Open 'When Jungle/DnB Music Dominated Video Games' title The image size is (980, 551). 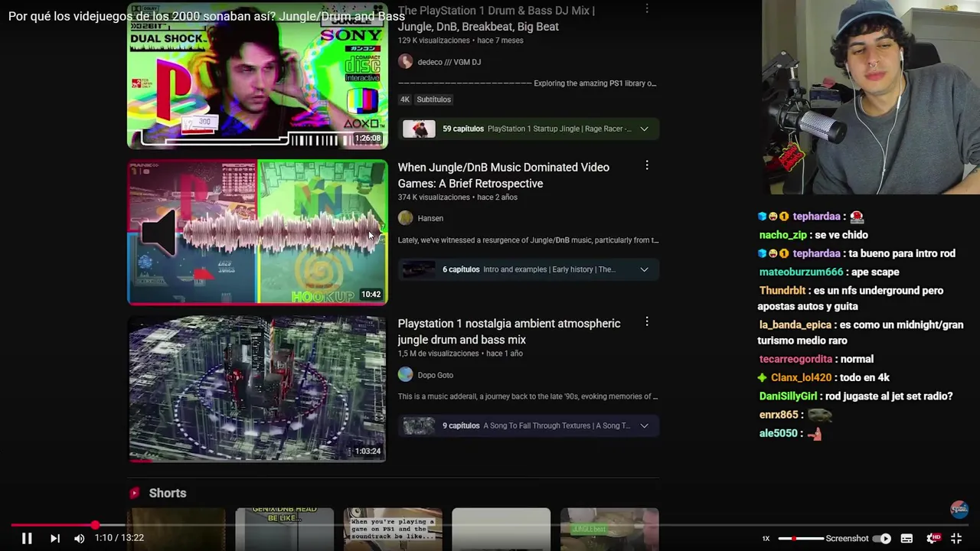pos(503,175)
